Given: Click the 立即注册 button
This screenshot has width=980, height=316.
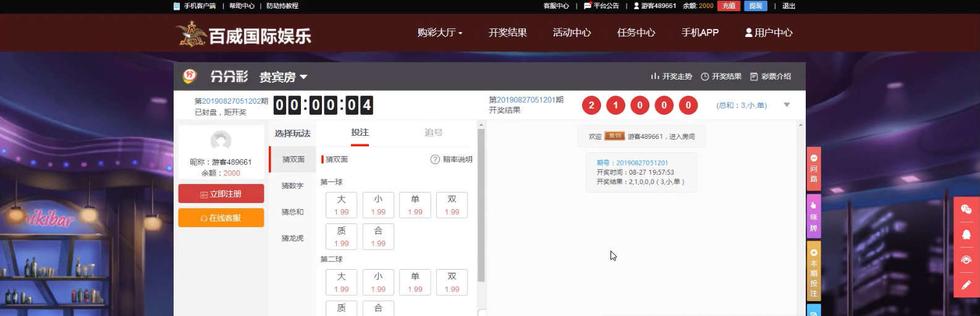Looking at the screenshot, I should (221, 194).
